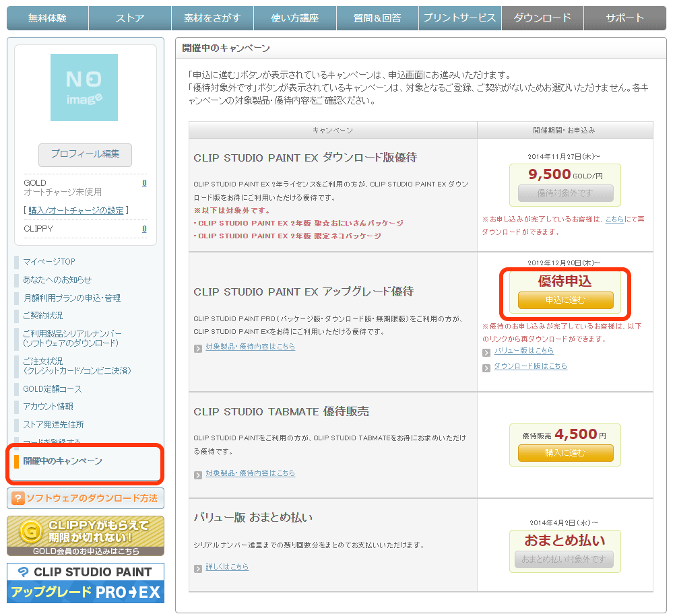Open upgrade 対象製品・優待内容はこちら link
This screenshot has height=616, width=675.
(250, 347)
